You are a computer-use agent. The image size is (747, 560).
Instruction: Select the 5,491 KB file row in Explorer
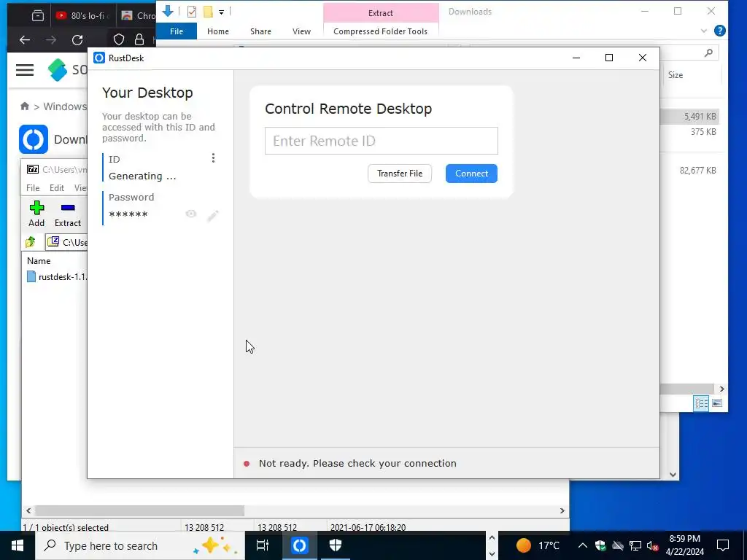pos(689,116)
